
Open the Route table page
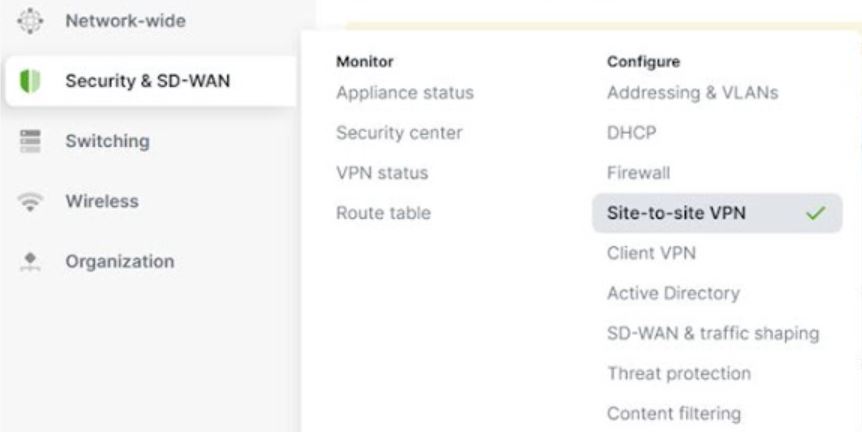383,213
